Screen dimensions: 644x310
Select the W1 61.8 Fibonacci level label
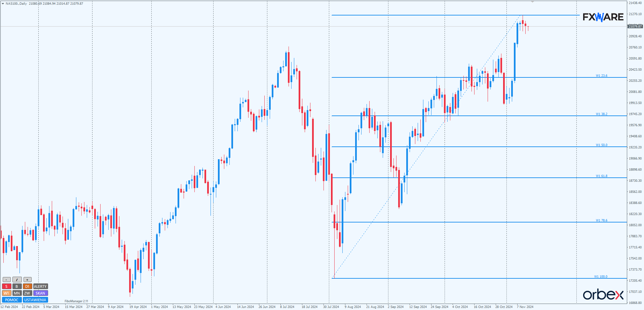[x=601, y=176]
